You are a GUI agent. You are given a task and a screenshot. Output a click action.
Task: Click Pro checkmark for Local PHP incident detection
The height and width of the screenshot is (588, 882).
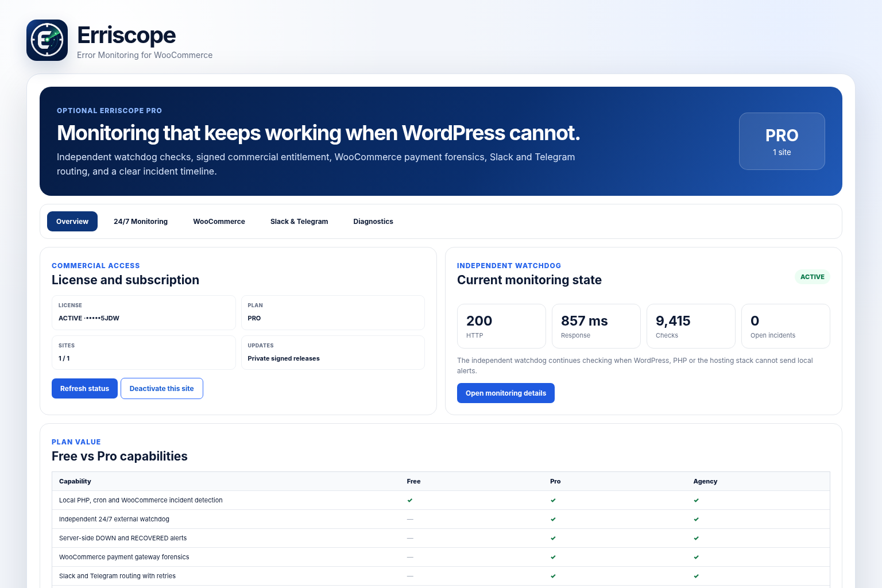point(553,500)
